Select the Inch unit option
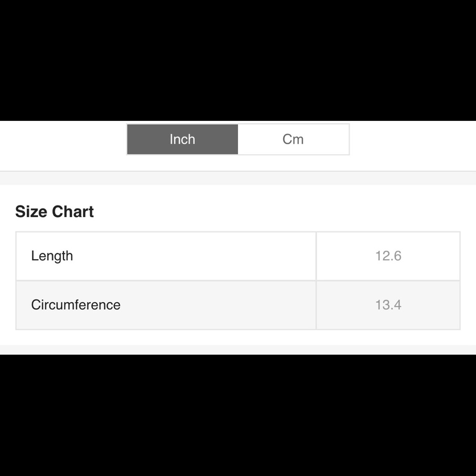Viewport: 476px width, 476px height. (182, 139)
